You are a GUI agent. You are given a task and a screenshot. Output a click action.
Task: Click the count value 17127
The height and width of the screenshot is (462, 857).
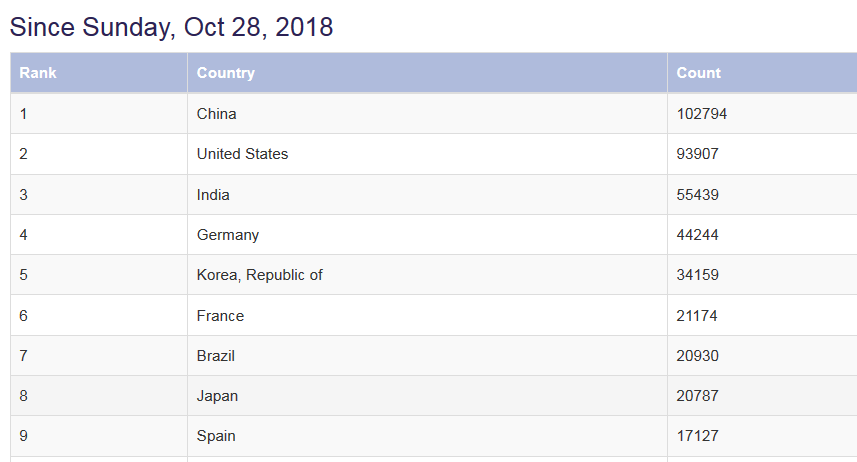tap(697, 436)
